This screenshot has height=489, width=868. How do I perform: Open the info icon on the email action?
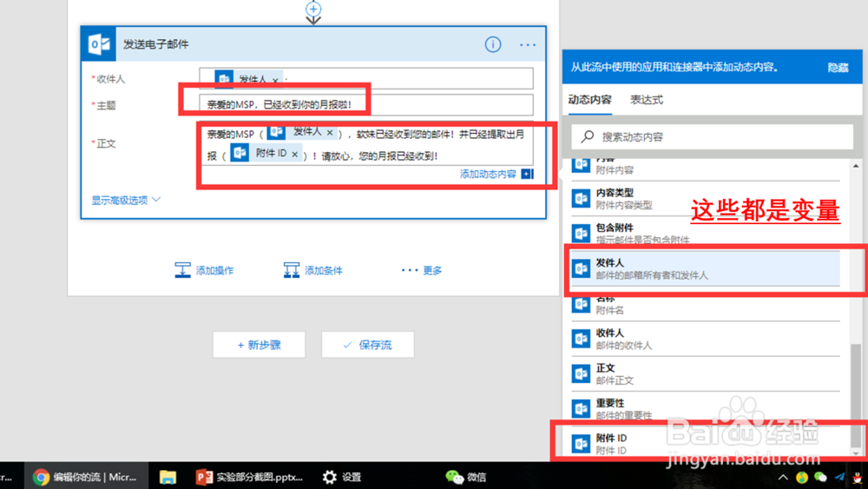(x=493, y=44)
